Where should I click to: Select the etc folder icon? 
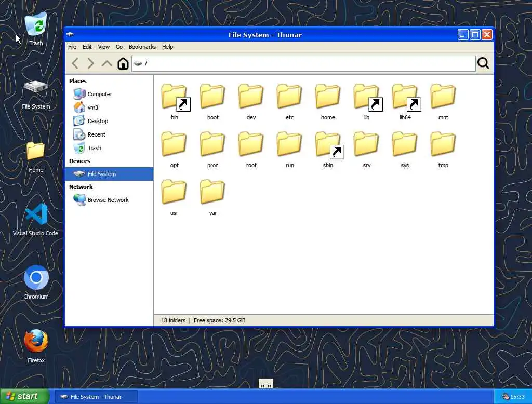point(289,97)
